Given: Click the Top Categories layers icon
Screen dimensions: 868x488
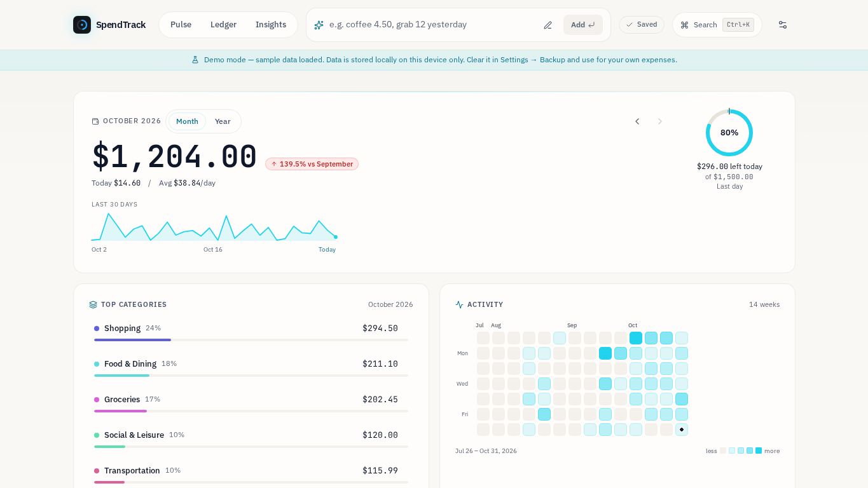Looking at the screenshot, I should click(x=93, y=305).
